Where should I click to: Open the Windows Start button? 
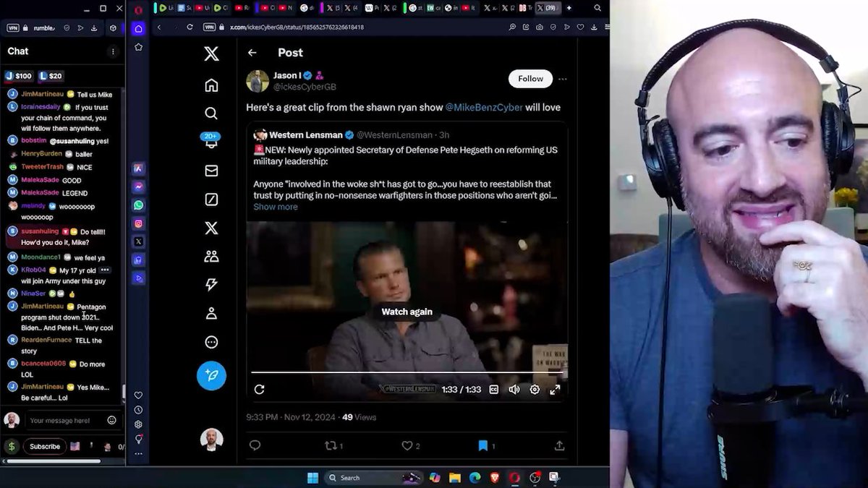coord(312,478)
